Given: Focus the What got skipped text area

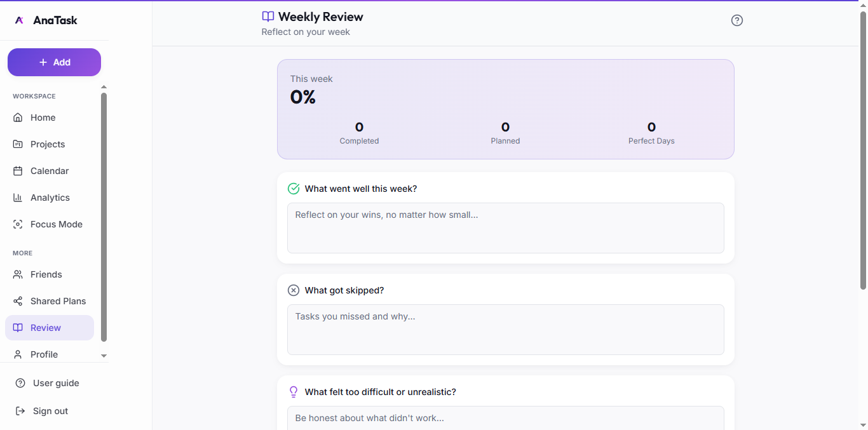Looking at the screenshot, I should click(x=506, y=330).
